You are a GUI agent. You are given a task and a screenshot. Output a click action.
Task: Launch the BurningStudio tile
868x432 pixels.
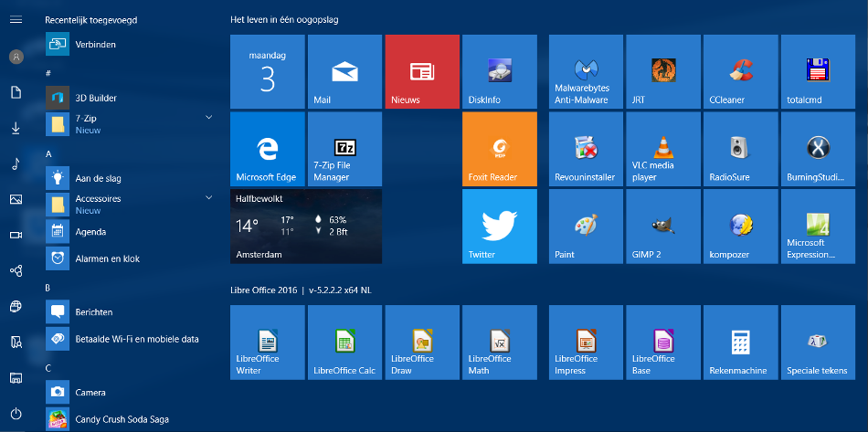tap(818, 149)
